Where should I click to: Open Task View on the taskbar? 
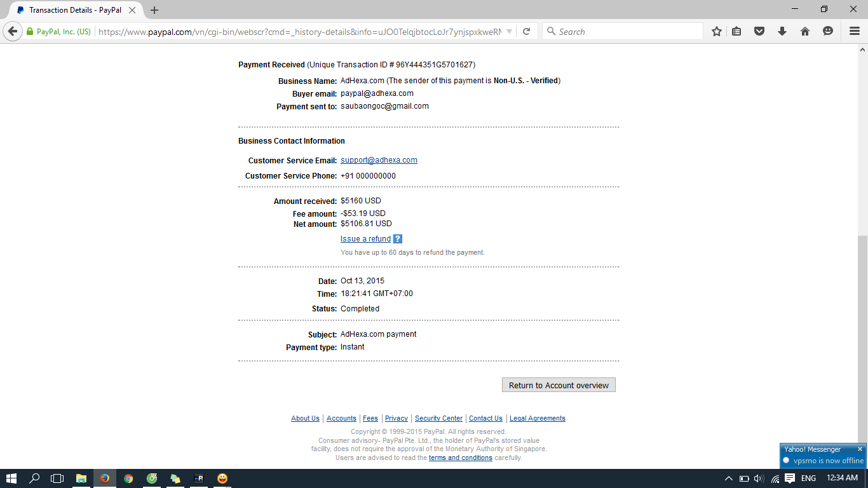(x=58, y=478)
